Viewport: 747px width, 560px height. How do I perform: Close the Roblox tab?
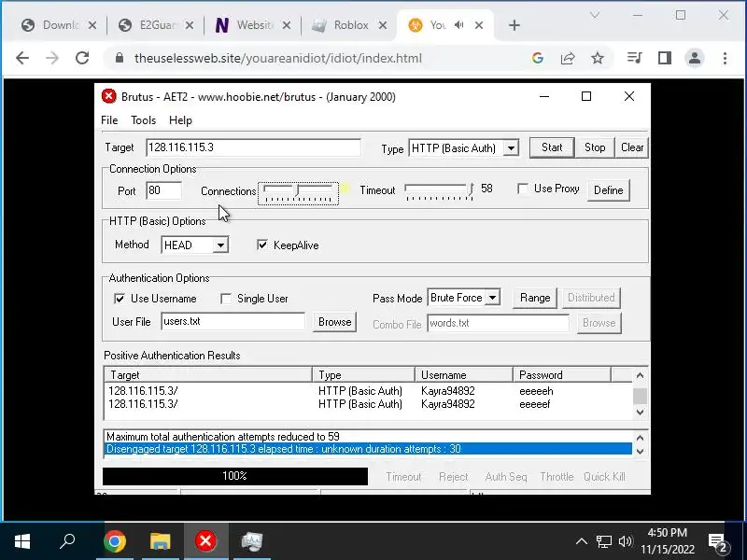pos(383,25)
